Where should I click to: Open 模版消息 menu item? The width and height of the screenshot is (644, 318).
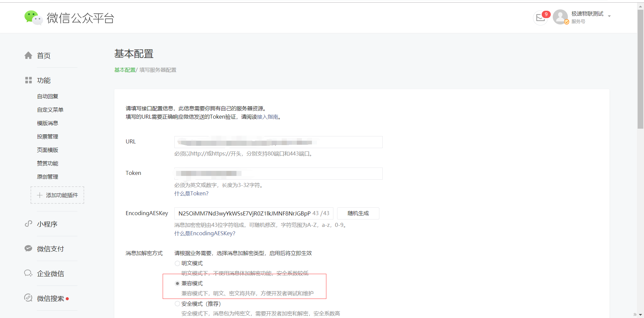[48, 123]
